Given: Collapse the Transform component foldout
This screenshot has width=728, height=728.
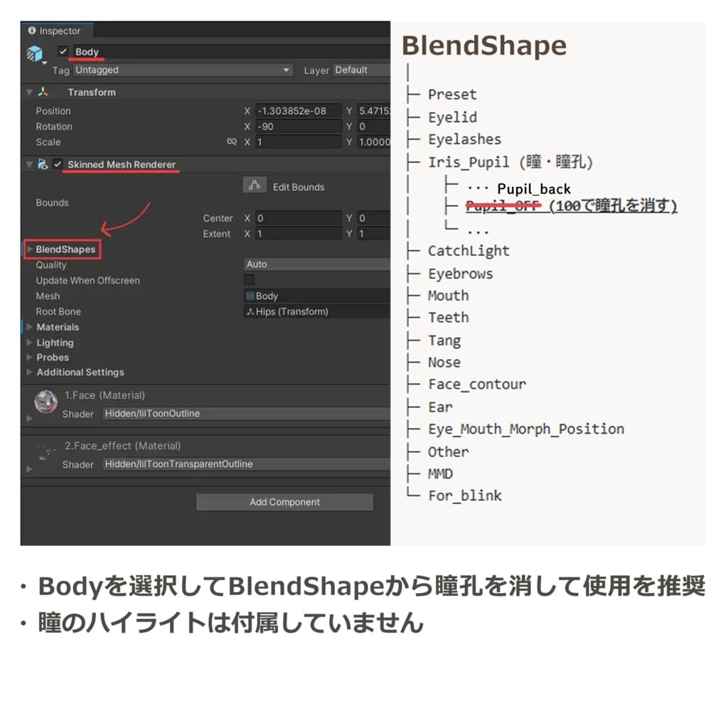Looking at the screenshot, I should tap(29, 92).
